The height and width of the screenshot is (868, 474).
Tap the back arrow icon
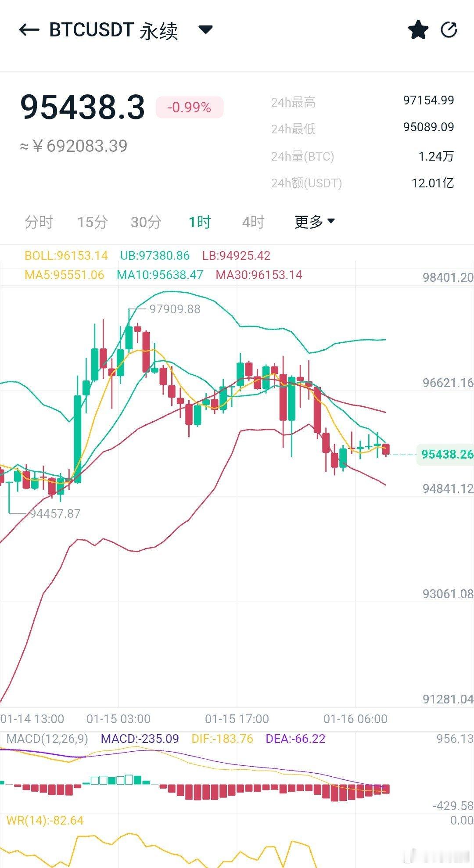27,30
